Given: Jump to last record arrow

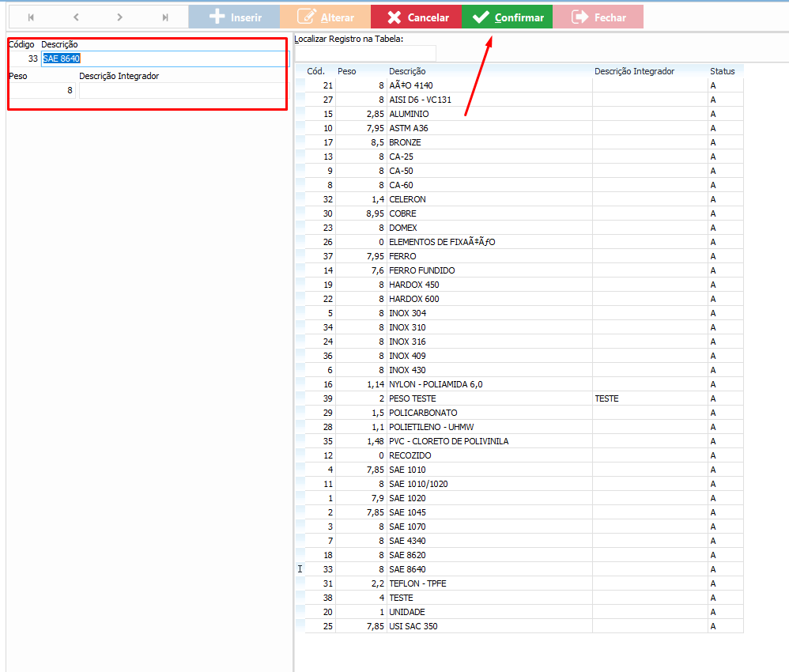Looking at the screenshot, I should coord(165,17).
